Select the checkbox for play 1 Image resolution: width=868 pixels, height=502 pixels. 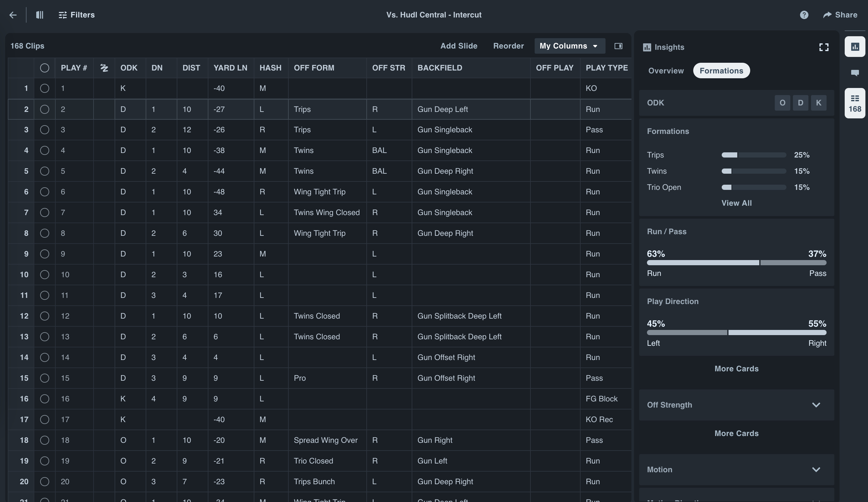pos(44,89)
